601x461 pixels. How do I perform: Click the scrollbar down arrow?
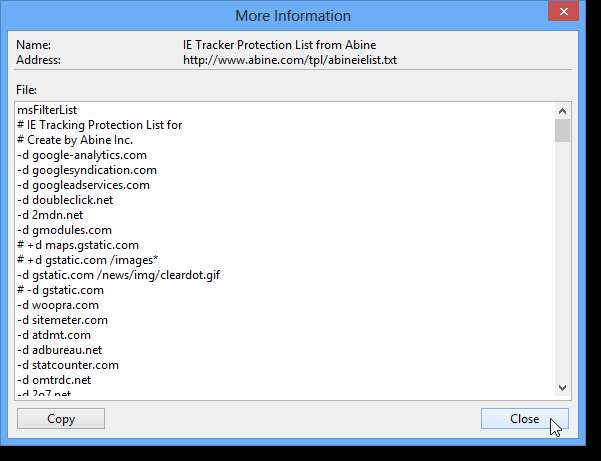pyautogui.click(x=562, y=388)
